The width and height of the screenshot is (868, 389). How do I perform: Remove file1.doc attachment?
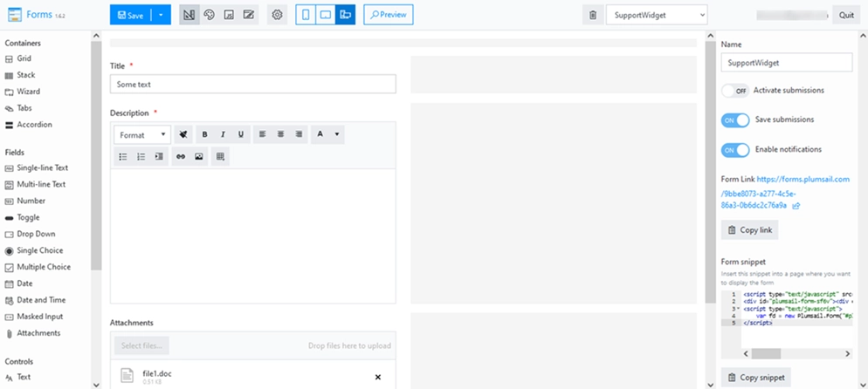[x=378, y=377]
